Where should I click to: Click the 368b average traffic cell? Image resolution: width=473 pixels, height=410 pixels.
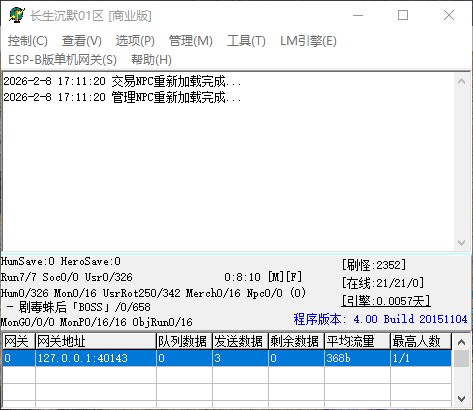(357, 358)
